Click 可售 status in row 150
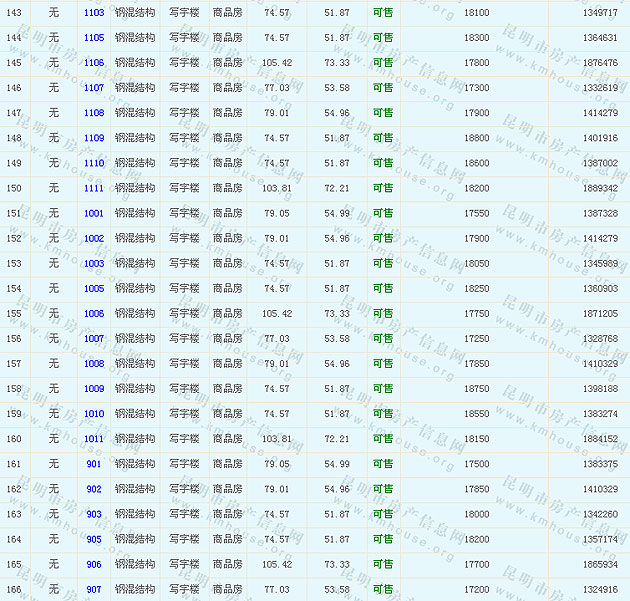Image resolution: width=630 pixels, height=601 pixels. pos(383,188)
